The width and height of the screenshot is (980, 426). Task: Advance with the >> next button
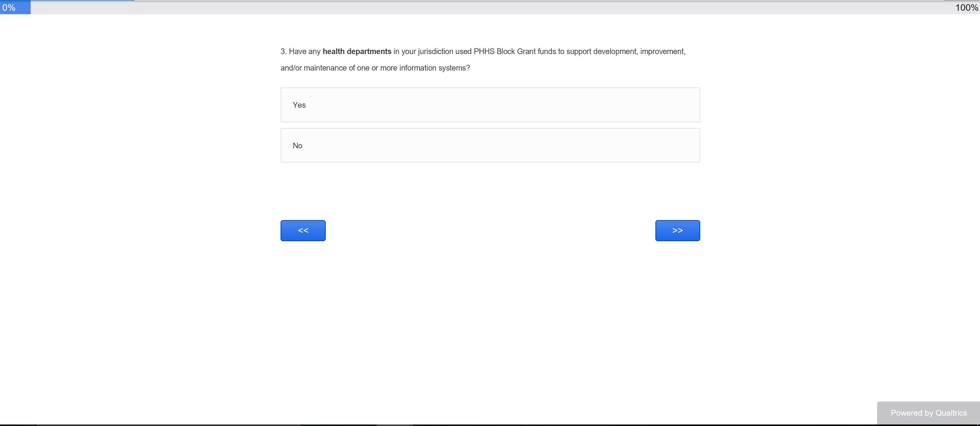677,230
